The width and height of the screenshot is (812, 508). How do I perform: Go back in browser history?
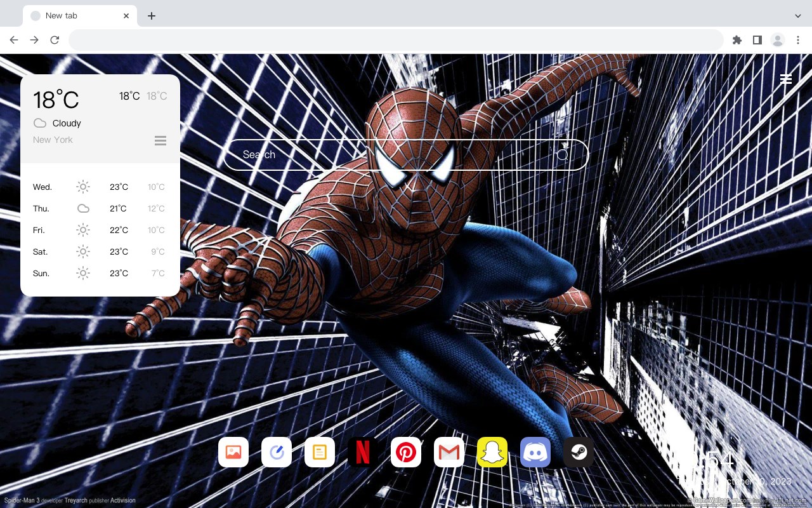(x=14, y=40)
